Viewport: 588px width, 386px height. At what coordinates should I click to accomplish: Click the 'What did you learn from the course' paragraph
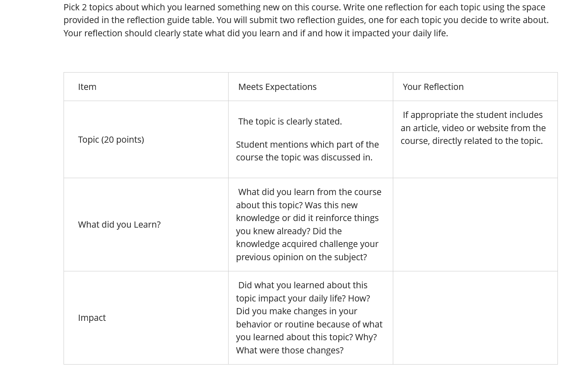[x=309, y=224]
